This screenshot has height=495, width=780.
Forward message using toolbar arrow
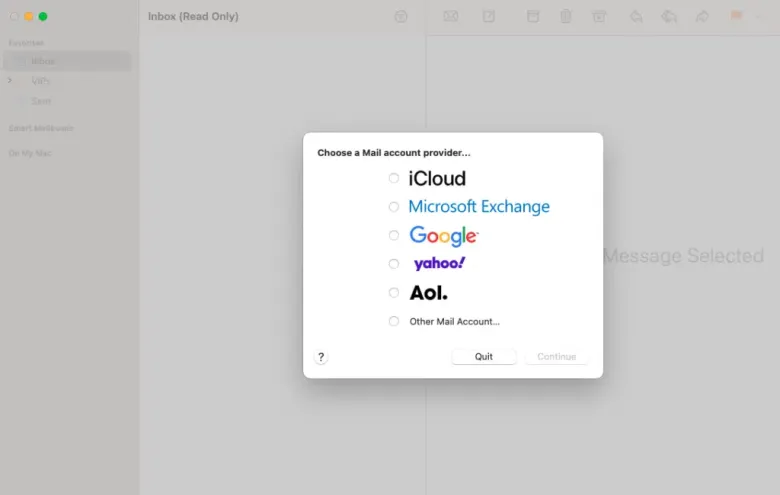click(702, 16)
